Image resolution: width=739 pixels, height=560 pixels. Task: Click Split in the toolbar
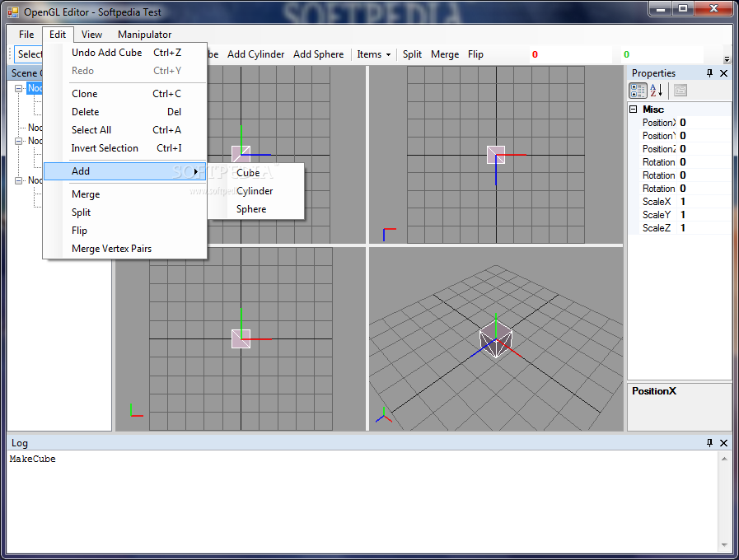coord(413,54)
